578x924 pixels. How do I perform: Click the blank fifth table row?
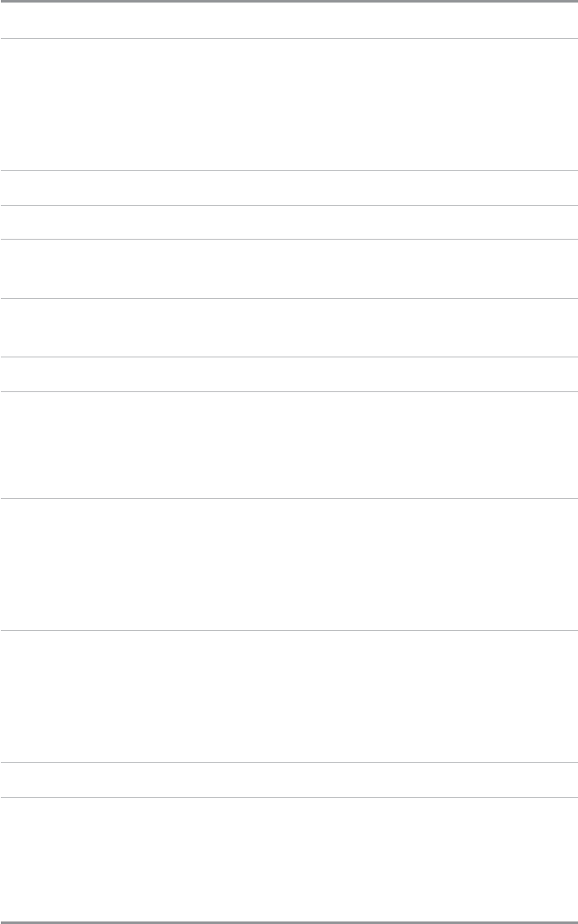coord(289,268)
